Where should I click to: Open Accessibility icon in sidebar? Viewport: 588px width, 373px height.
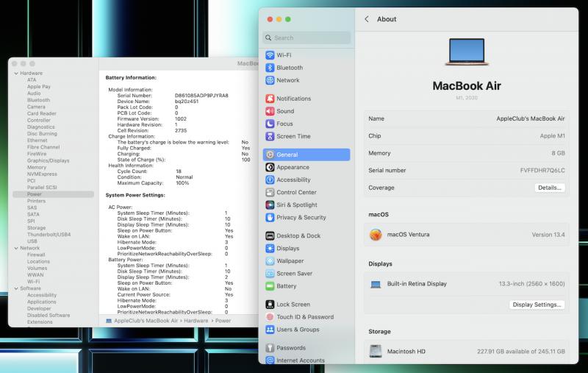270,180
